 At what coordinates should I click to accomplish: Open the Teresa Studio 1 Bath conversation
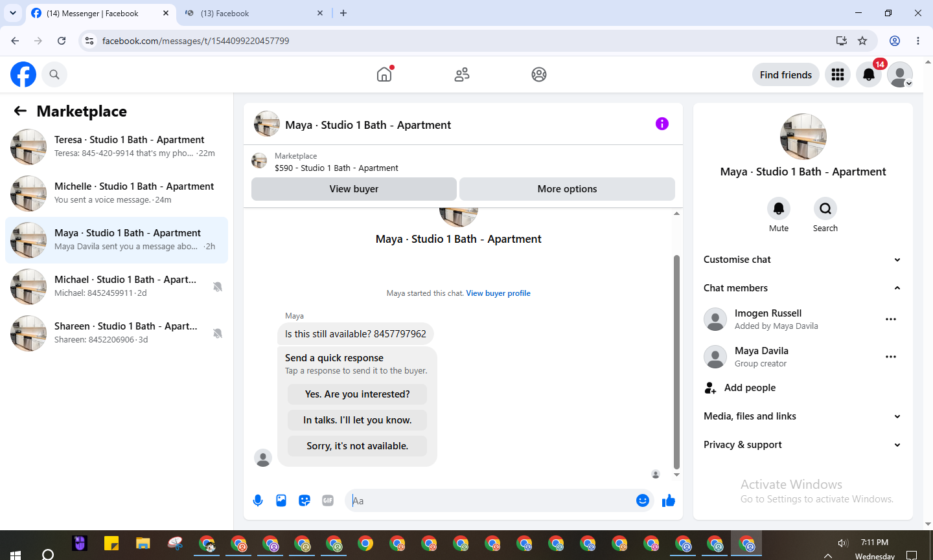(117, 147)
